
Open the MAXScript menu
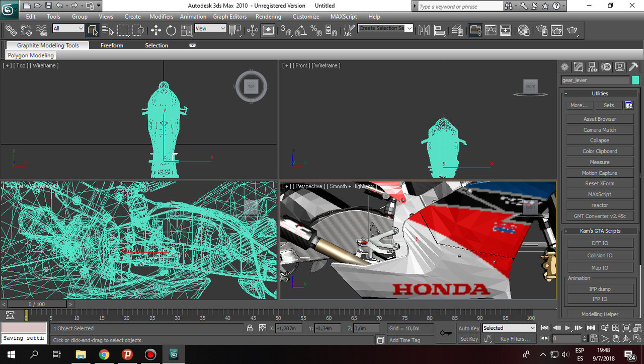(343, 17)
